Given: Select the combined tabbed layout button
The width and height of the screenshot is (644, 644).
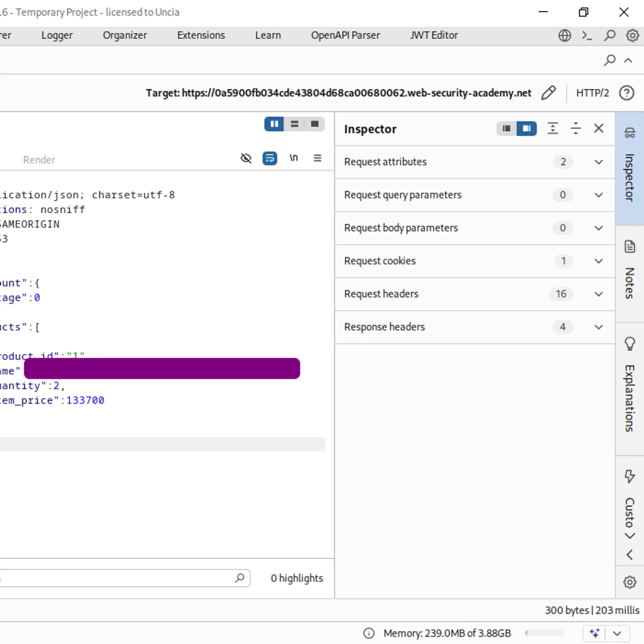Looking at the screenshot, I should [314, 124].
